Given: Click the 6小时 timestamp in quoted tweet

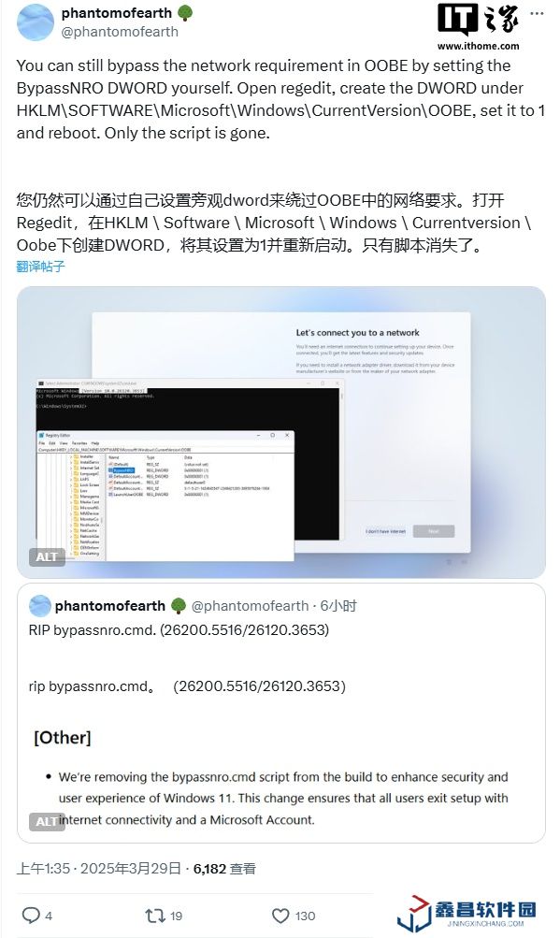Looking at the screenshot, I should pos(338,606).
